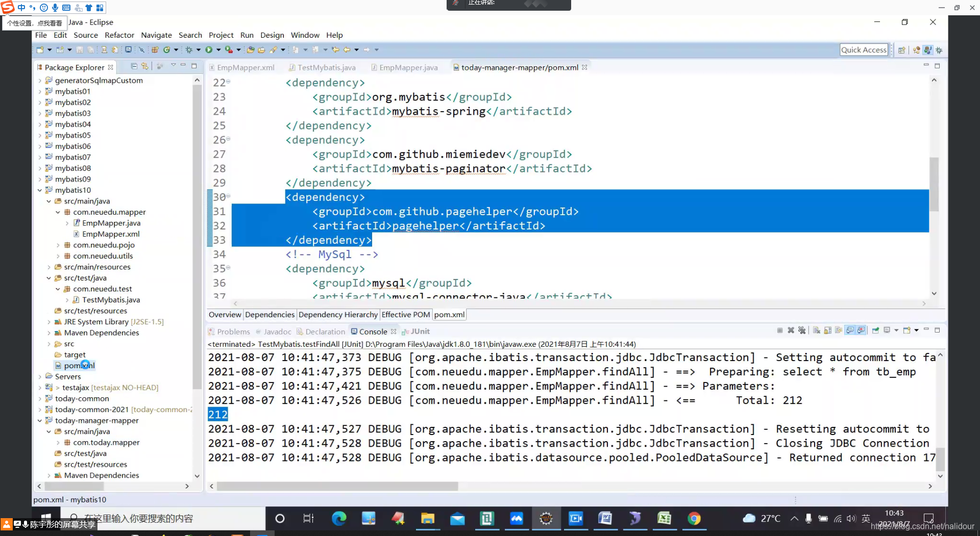
Task: Expand the com.neuedu.pojo package
Action: (58, 245)
